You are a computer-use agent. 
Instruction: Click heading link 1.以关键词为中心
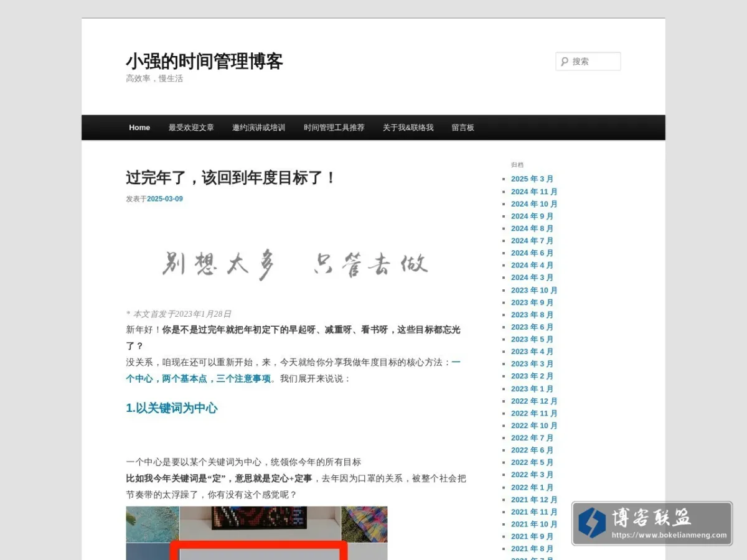(172, 408)
